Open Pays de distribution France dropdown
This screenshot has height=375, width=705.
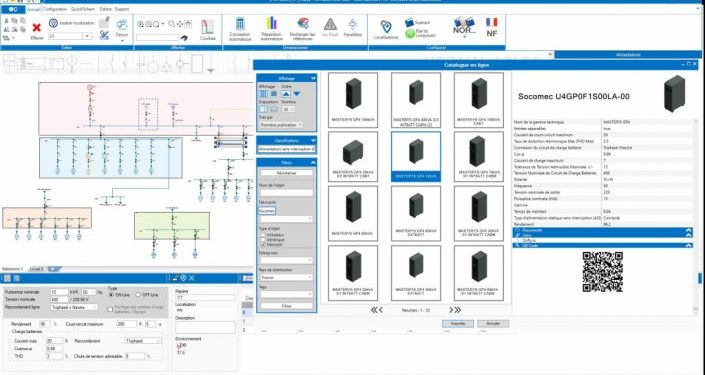tap(286, 277)
